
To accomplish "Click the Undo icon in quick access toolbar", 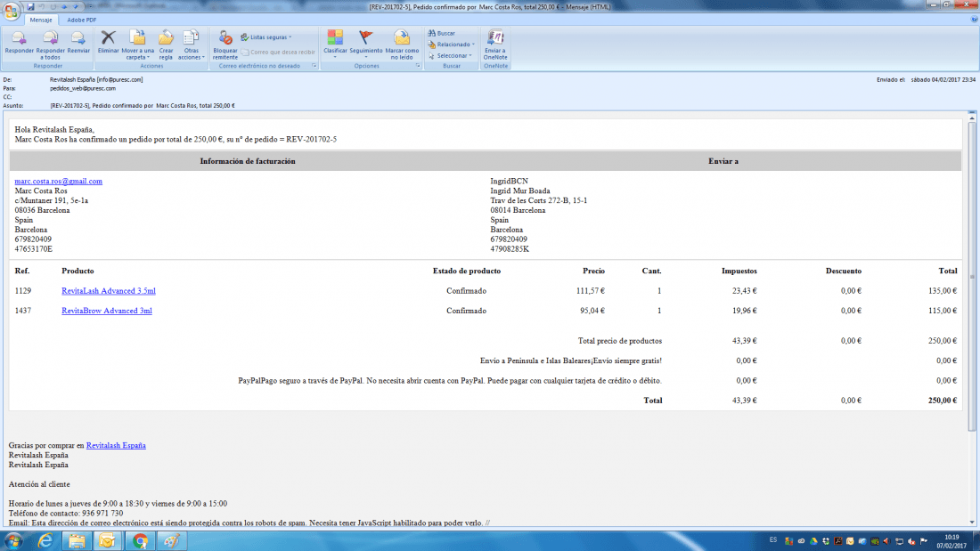I will (42, 6).
